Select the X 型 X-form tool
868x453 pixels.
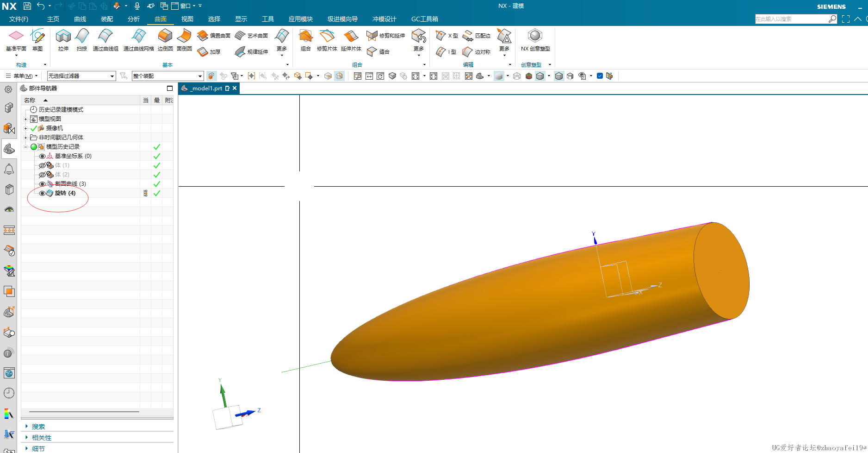tap(446, 36)
